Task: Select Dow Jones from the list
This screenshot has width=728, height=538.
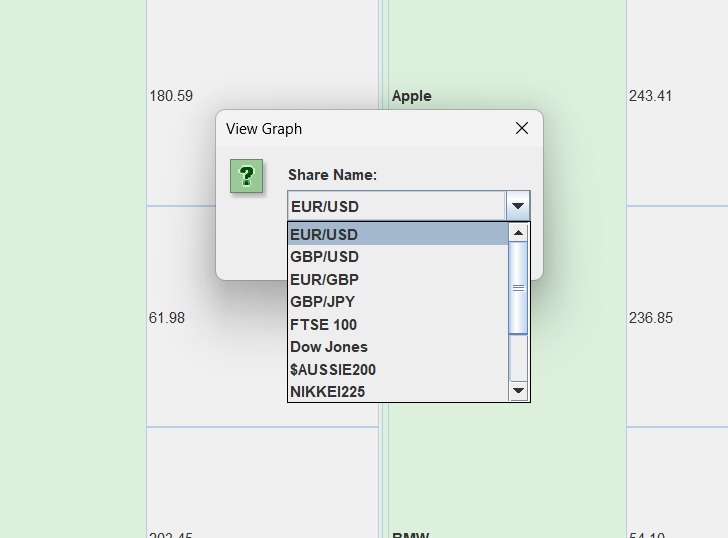Action: pyautogui.click(x=398, y=347)
